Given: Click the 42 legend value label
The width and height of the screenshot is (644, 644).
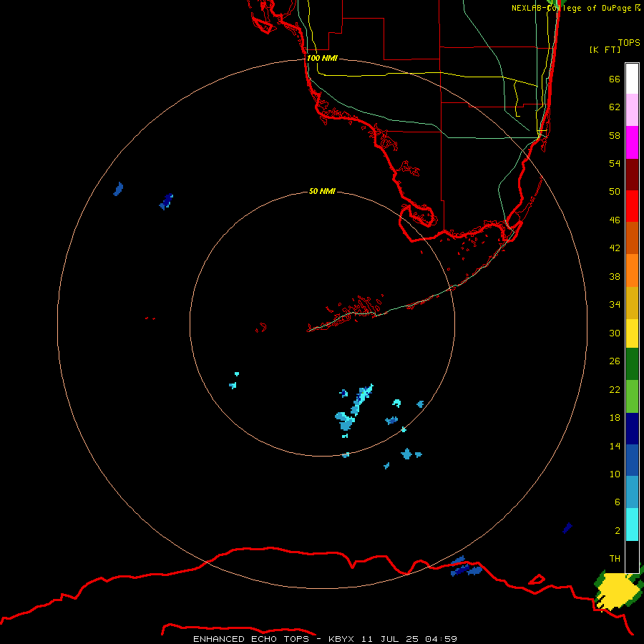Looking at the screenshot, I should 615,248.
